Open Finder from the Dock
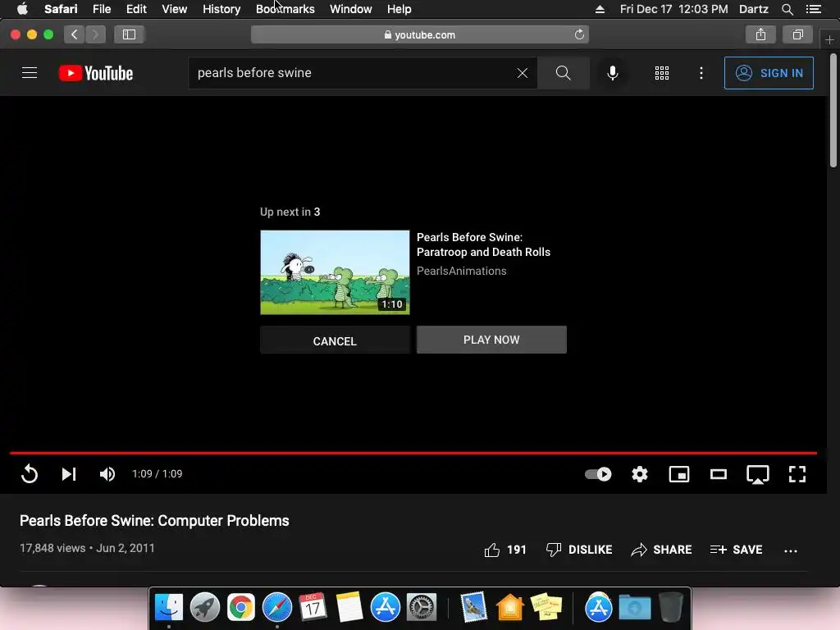Viewport: 840px width, 630px height. tap(169, 608)
